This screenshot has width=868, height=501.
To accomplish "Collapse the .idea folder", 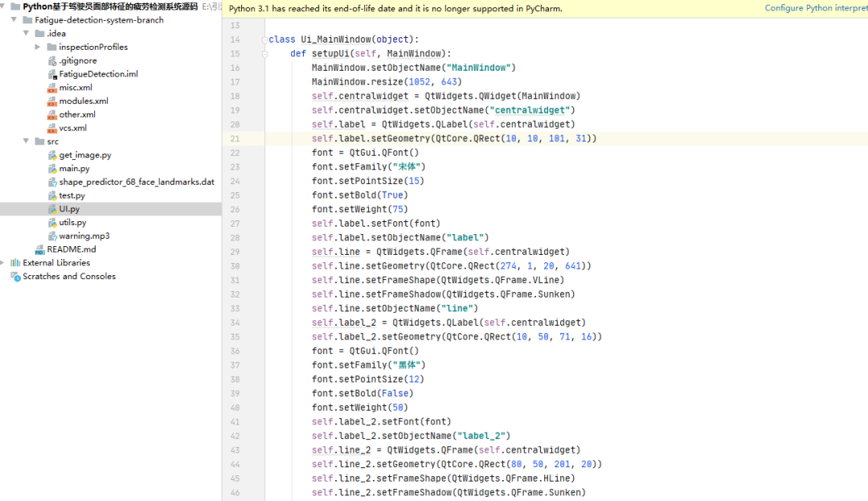I will coord(27,34).
